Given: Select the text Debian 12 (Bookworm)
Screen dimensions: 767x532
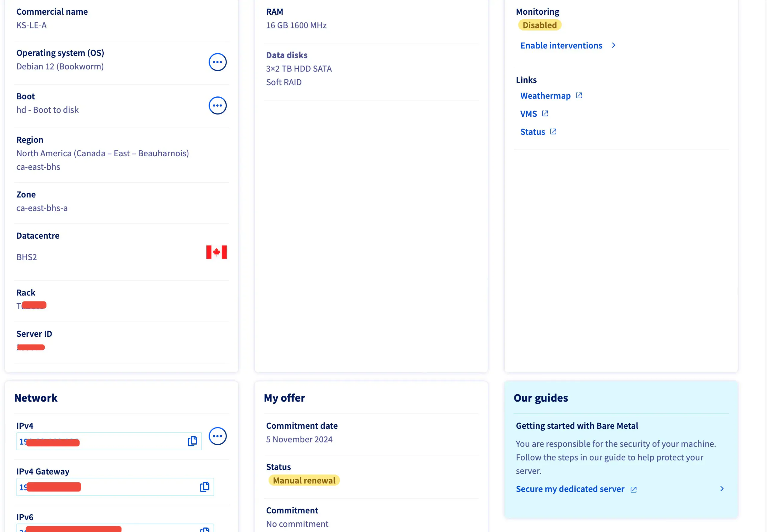Looking at the screenshot, I should (60, 66).
